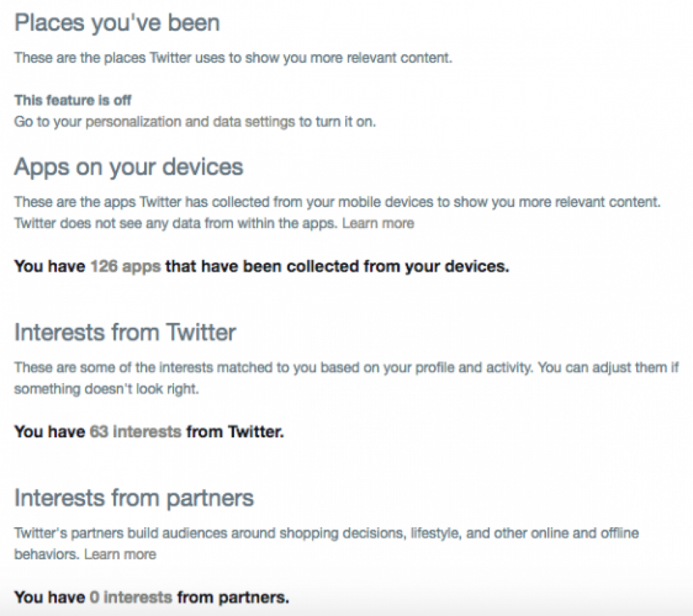This screenshot has width=693, height=616.
Task: Open the 63 interests from Twitter
Action: click(135, 432)
